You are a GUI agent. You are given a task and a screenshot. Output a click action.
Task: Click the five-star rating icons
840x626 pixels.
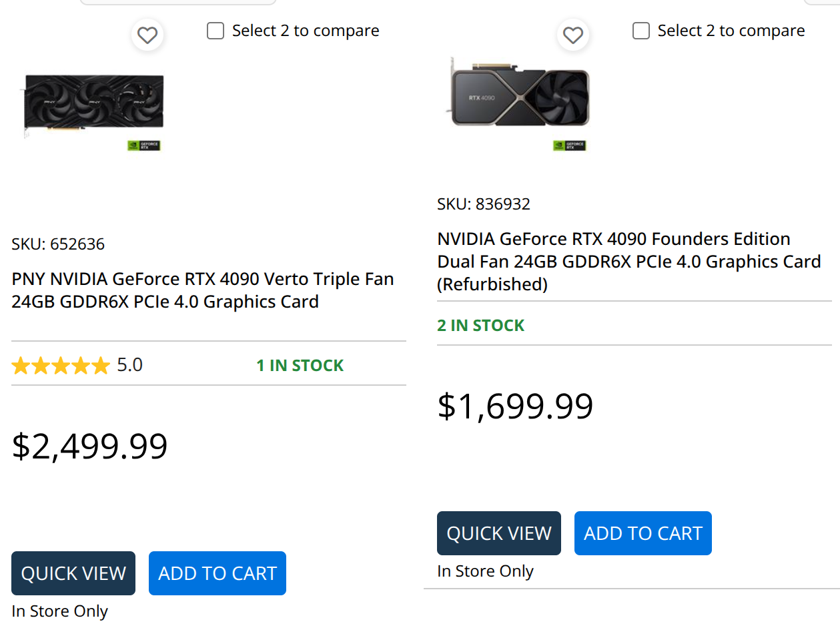coord(61,366)
